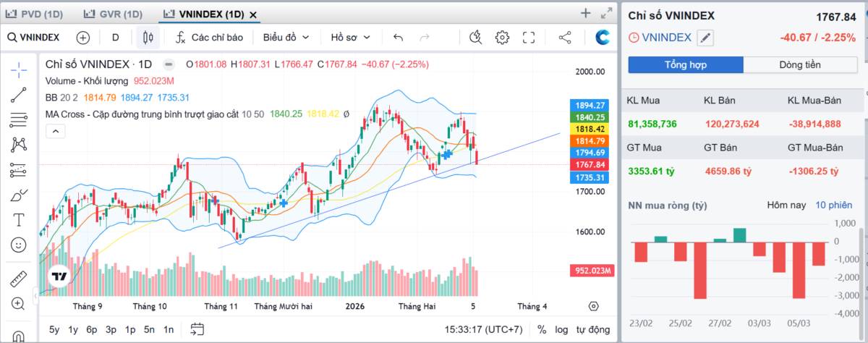Set chart range to 1n
The width and height of the screenshot is (868, 343).
[x=168, y=329]
